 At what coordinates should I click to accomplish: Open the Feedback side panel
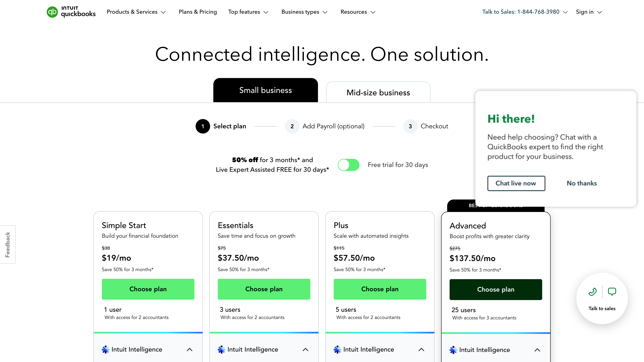(8, 244)
